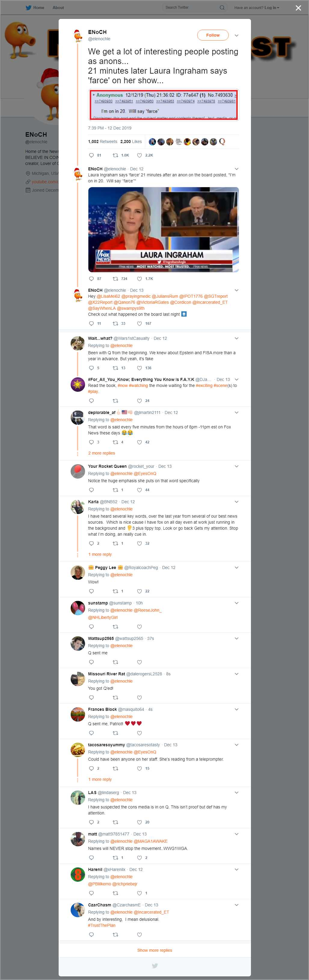
Task: Open more options chevron on main tweet
Action: (x=236, y=35)
